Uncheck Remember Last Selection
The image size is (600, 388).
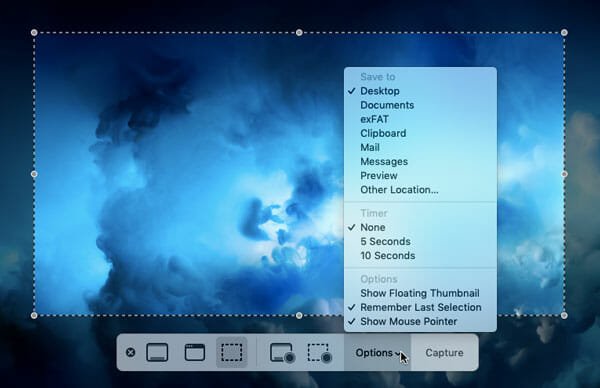tap(420, 307)
